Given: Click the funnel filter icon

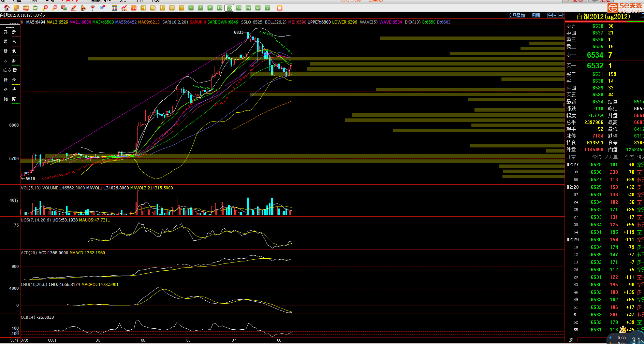Looking at the screenshot, I should point(92,8).
